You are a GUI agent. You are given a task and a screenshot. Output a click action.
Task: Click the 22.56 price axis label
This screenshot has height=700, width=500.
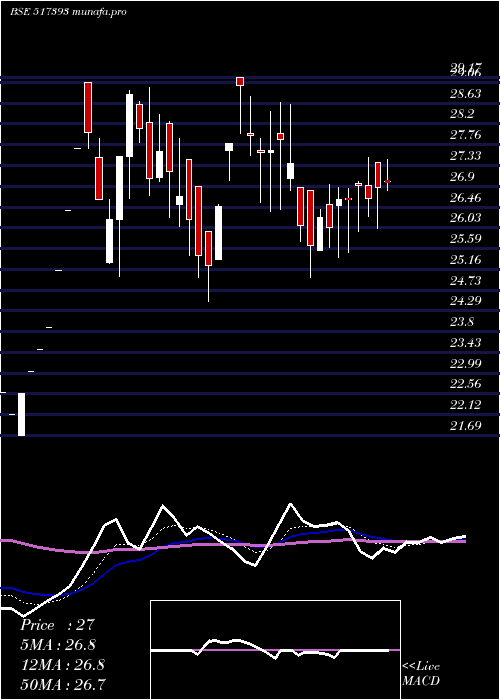click(465, 384)
